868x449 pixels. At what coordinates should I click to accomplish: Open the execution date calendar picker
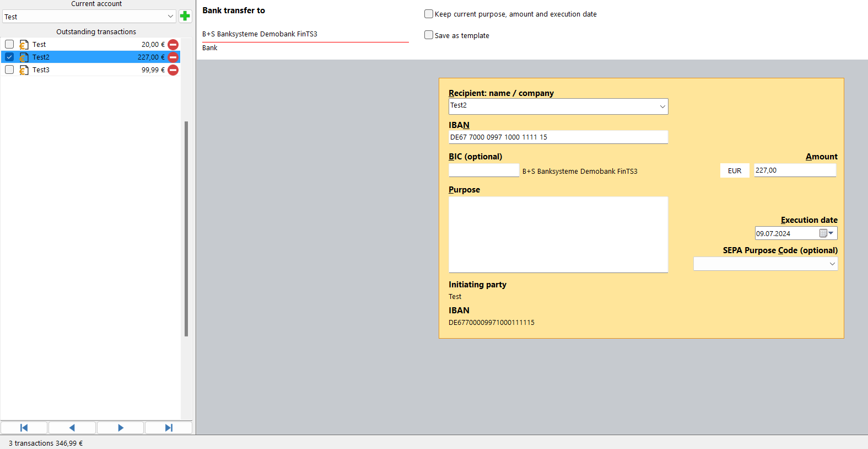[827, 233]
